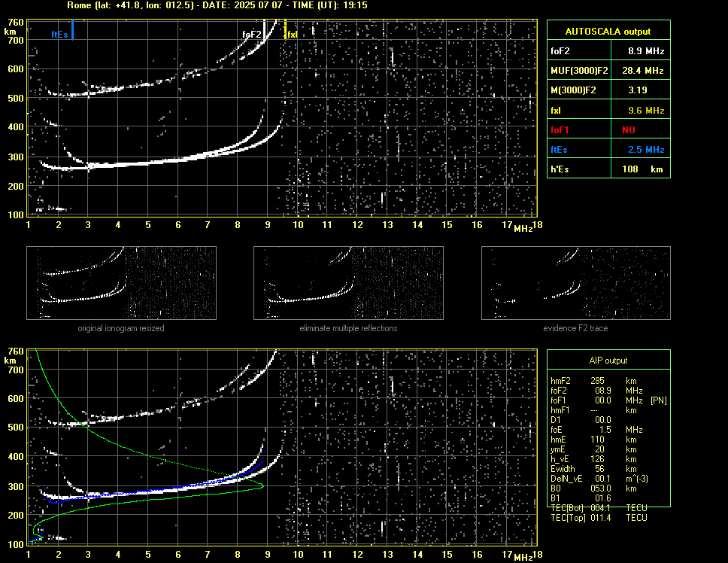Open the 'original ionogram resized' thumbnail
The image size is (728, 563).
[x=121, y=283]
